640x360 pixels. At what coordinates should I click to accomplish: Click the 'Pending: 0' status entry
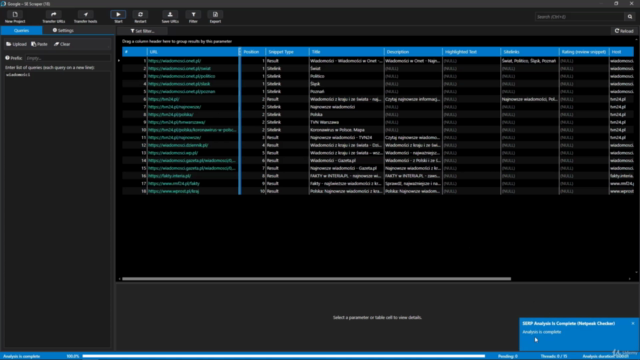coord(508,356)
